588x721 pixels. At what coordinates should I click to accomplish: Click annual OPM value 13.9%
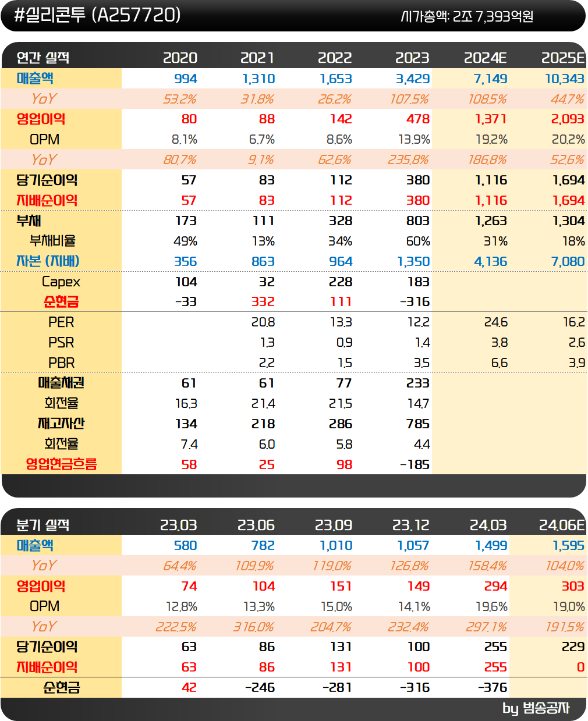414,140
